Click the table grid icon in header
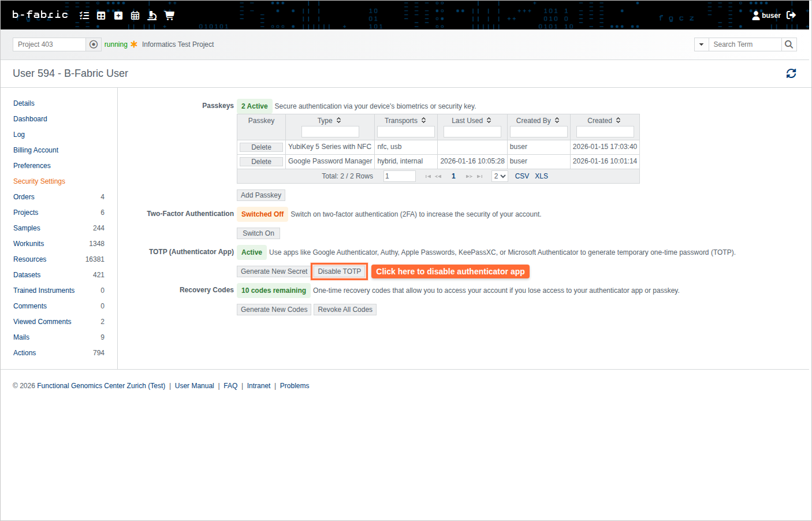The height and width of the screenshot is (521, 812). (101, 16)
